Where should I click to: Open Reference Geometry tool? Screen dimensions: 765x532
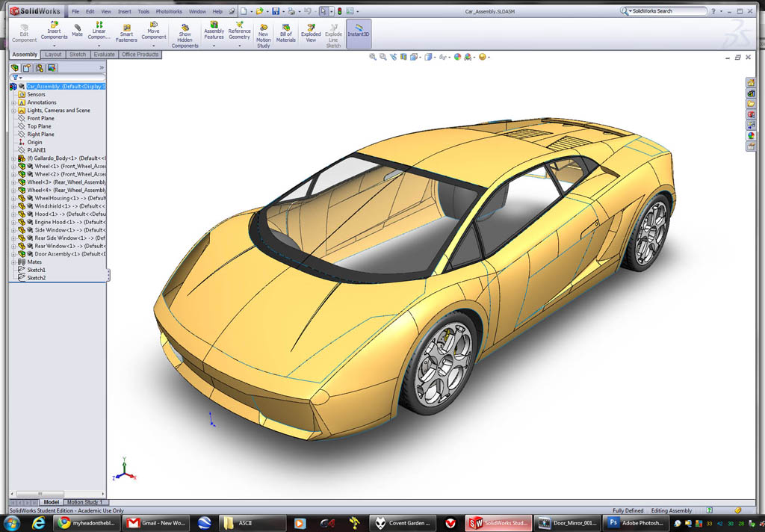point(239,30)
